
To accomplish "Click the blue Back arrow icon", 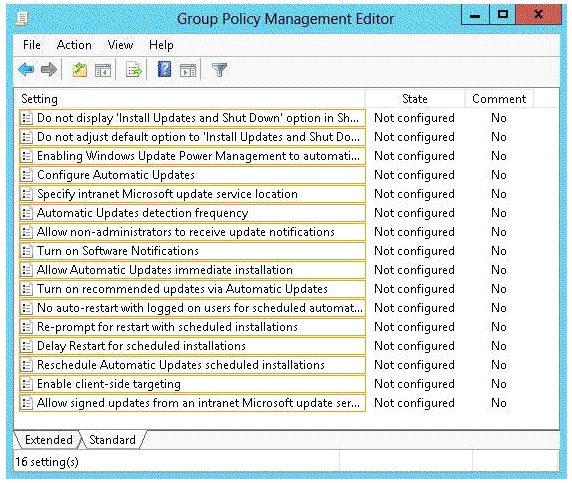I will (26, 69).
